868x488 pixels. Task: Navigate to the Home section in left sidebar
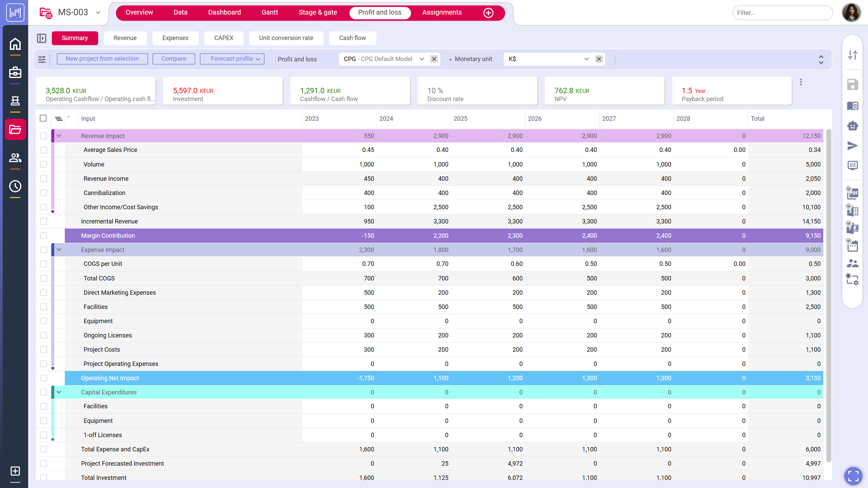click(15, 43)
